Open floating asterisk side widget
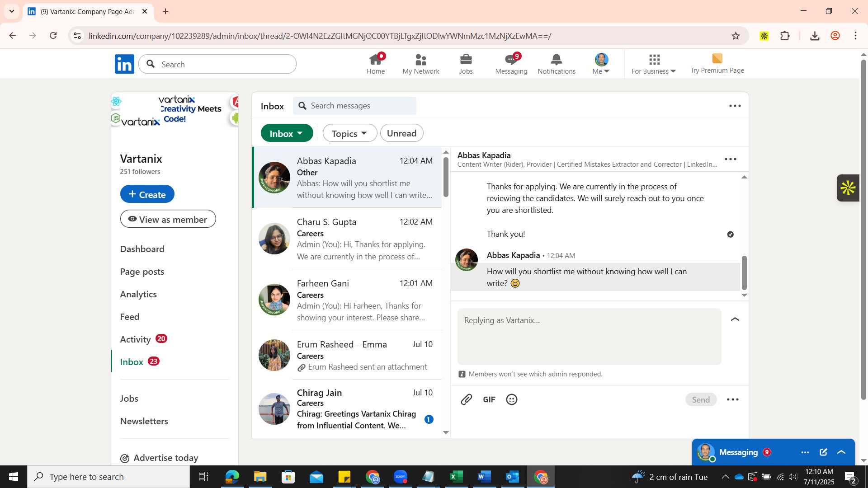This screenshot has height=488, width=868. (x=848, y=188)
